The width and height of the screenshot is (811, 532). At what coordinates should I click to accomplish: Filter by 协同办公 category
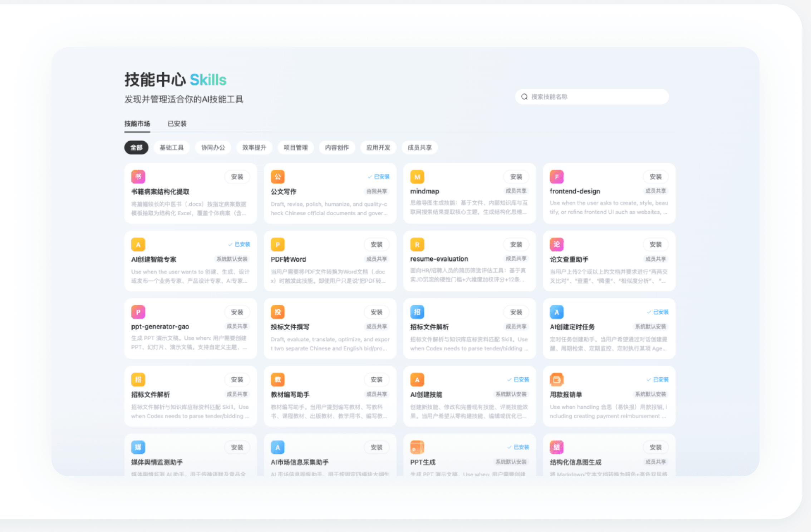pyautogui.click(x=213, y=148)
